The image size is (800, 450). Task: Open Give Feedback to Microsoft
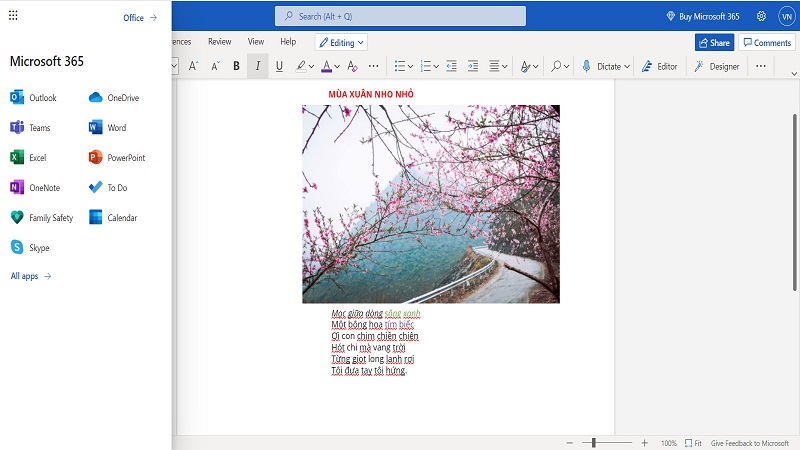(749, 443)
